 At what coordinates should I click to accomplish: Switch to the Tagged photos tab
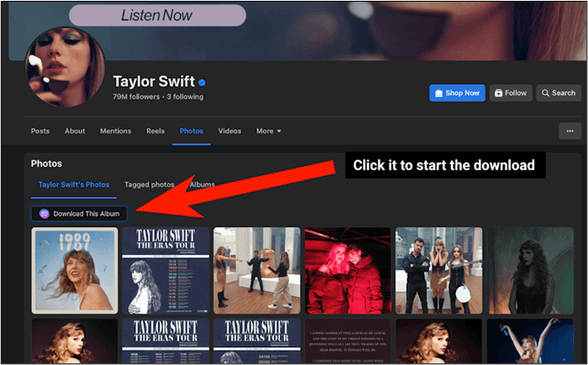pos(150,185)
